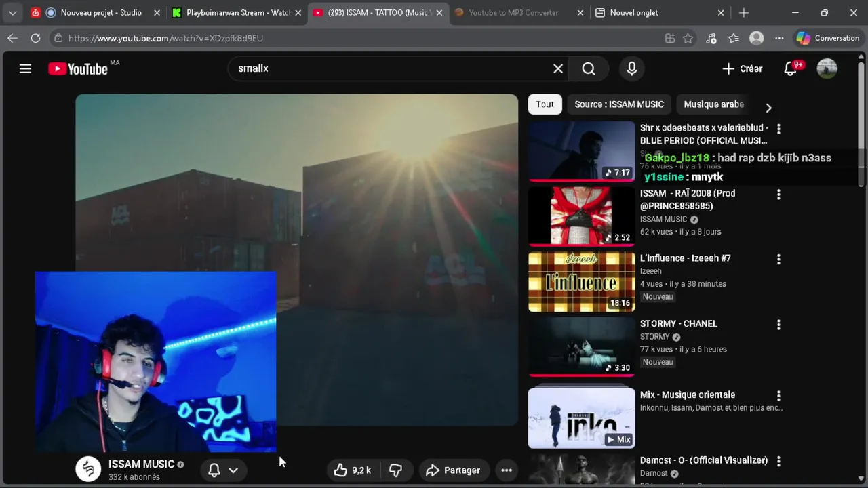This screenshot has height=488, width=868.
Task: Open Izeeeh channel name under L'influence
Action: pyautogui.click(x=651, y=271)
